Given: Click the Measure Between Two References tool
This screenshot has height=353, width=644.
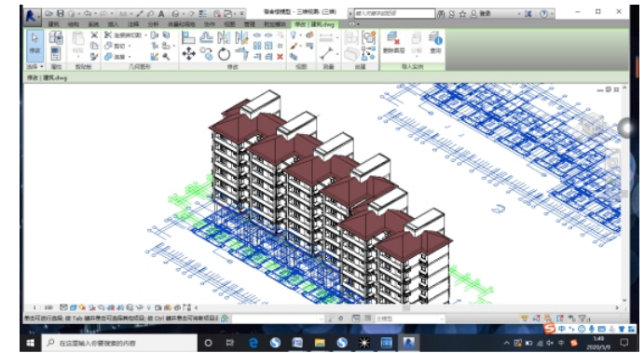Looking at the screenshot, I should pos(326,54).
